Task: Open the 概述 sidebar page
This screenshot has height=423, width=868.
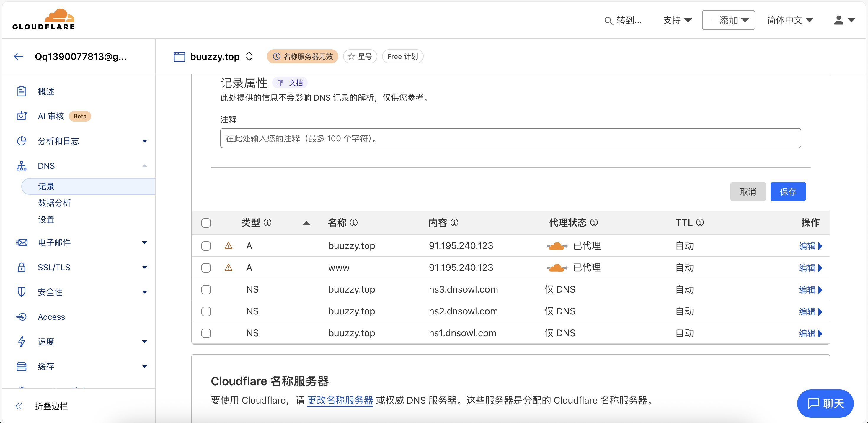Action: (x=46, y=91)
